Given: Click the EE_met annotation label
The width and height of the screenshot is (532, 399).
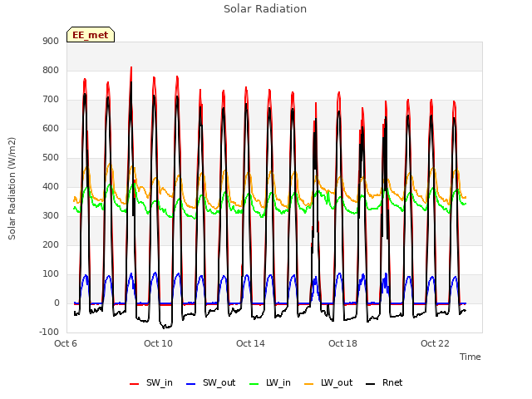Looking at the screenshot, I should [x=91, y=35].
